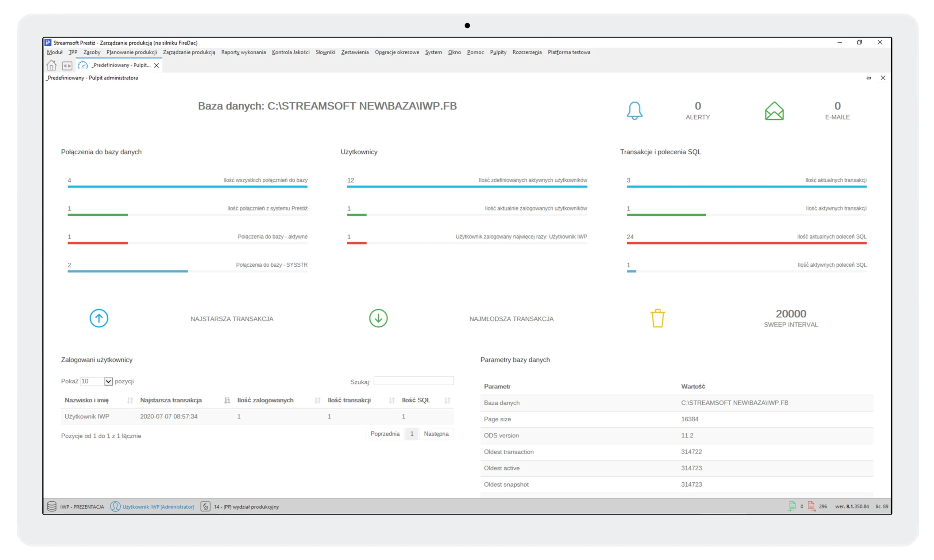Pin the Pulpit administratora panel
The height and width of the screenshot is (560, 934).
(x=868, y=78)
